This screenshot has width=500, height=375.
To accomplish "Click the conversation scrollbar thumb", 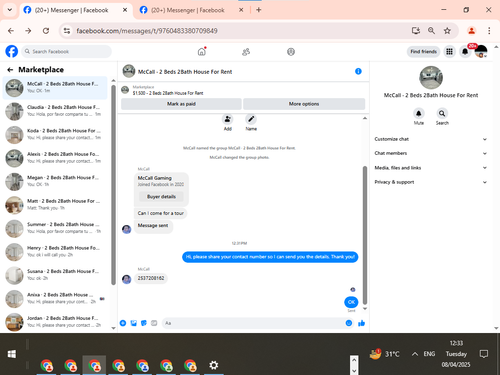I will pyautogui.click(x=365, y=235).
